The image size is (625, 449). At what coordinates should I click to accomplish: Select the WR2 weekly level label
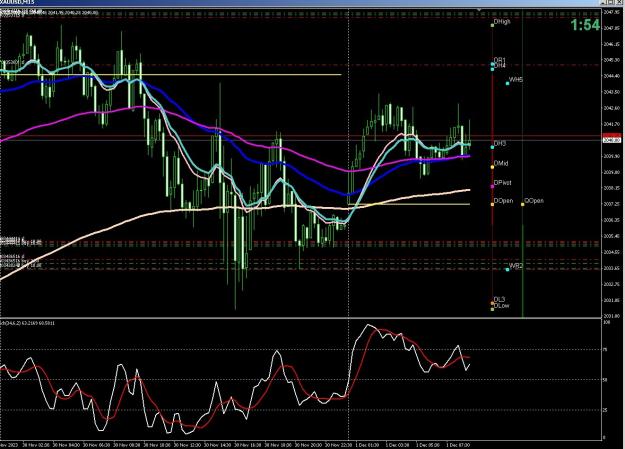(x=515, y=266)
